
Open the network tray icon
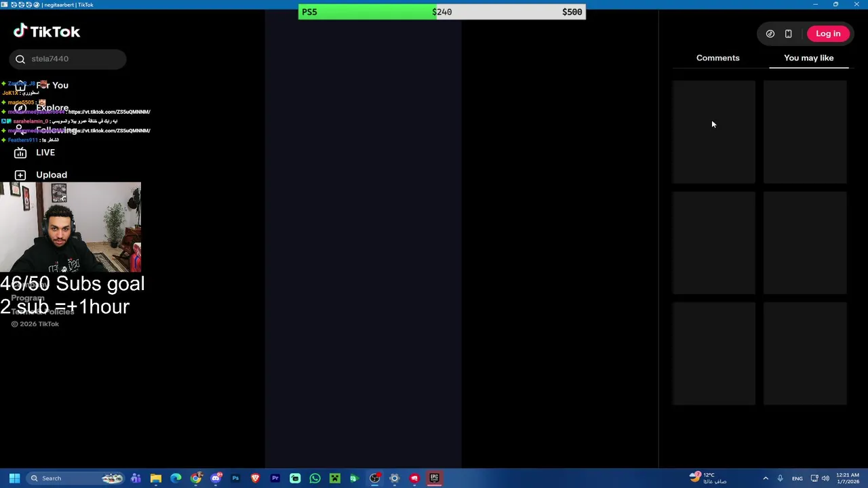point(814,479)
